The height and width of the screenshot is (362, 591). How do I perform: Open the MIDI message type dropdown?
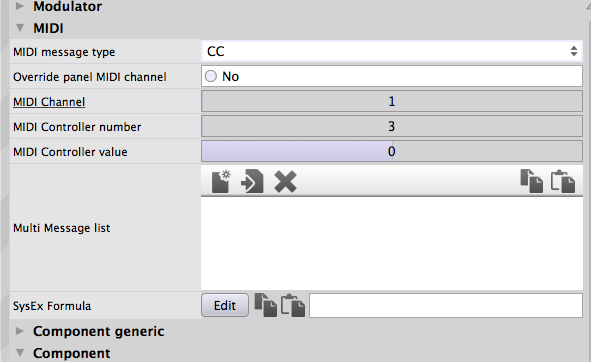tap(392, 51)
